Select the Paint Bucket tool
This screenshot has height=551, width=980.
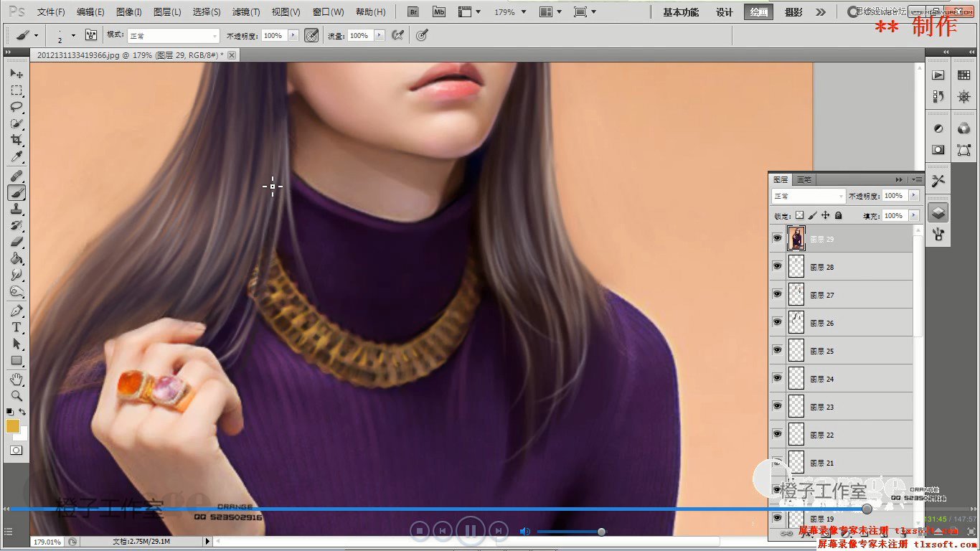(x=16, y=258)
